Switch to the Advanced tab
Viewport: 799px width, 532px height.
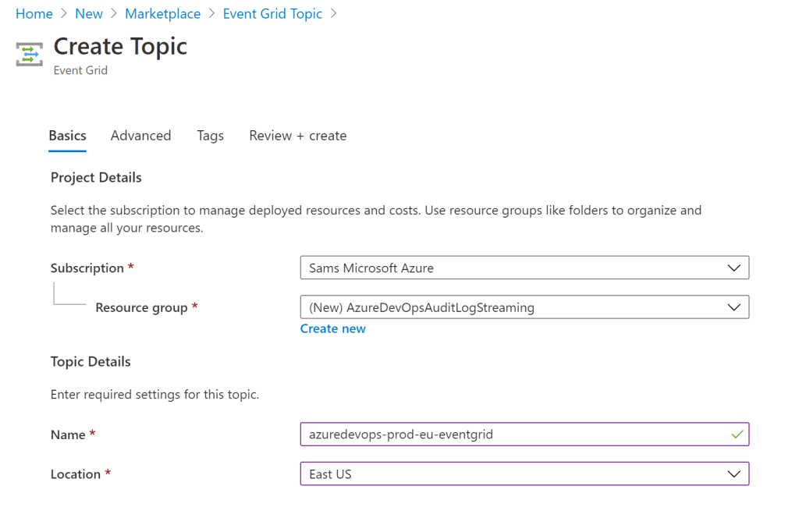click(x=140, y=136)
